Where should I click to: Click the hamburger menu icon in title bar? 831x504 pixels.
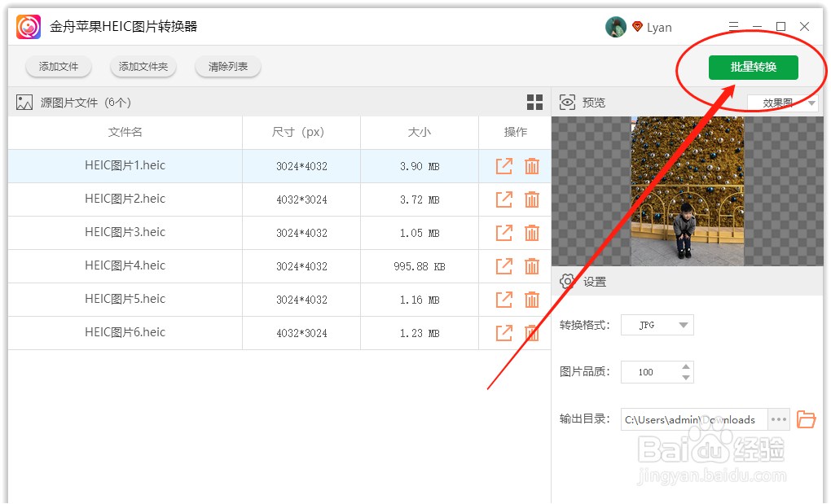coord(732,26)
